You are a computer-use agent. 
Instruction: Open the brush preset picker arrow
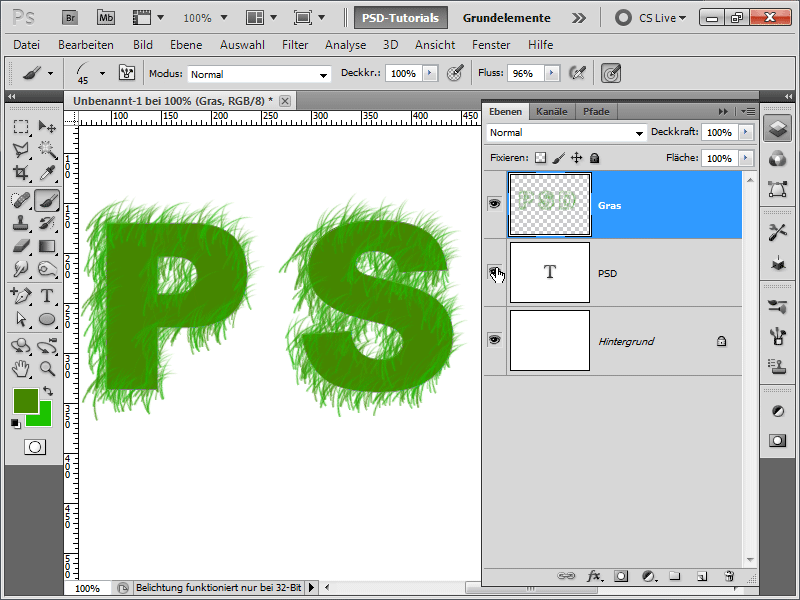point(103,73)
